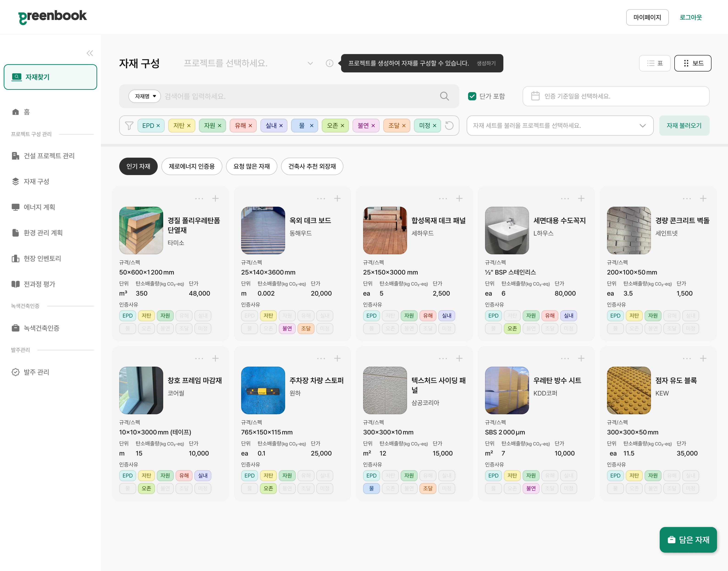Expand the project selection dropdown
This screenshot has height=571, width=728.
tap(310, 63)
